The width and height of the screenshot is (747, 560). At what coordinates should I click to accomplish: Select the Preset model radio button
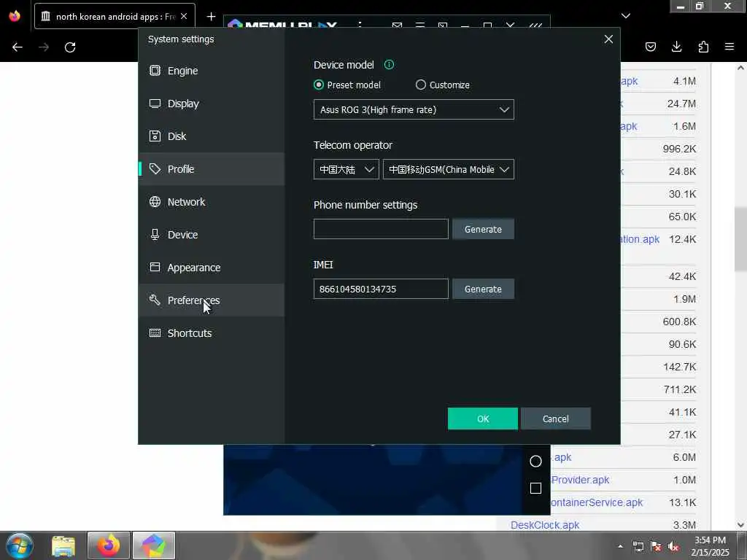pyautogui.click(x=319, y=85)
